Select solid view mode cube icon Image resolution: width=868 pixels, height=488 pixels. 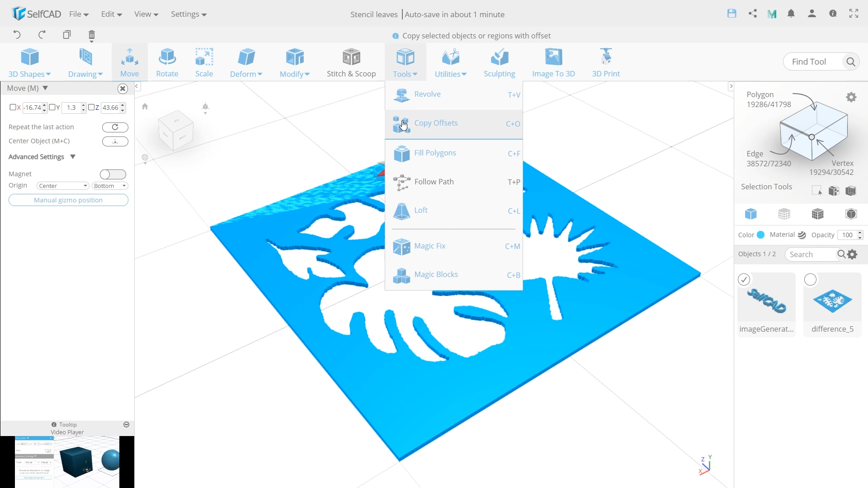(751, 214)
